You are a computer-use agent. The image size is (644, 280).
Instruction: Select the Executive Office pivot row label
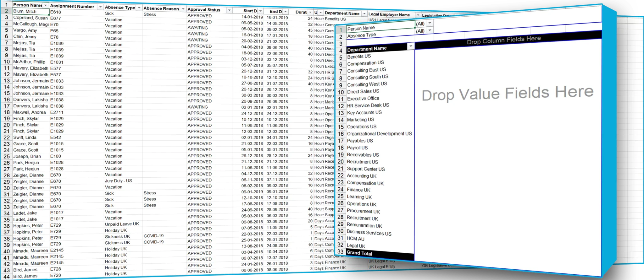point(363,99)
